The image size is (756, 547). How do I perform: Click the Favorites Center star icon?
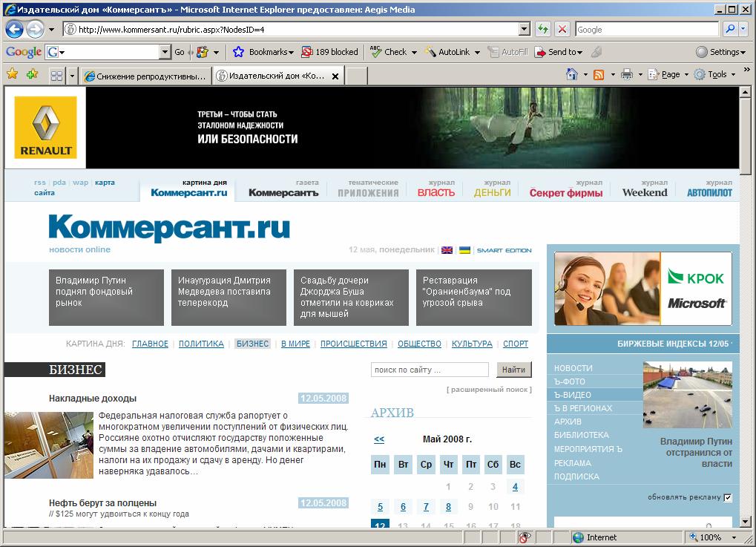(x=13, y=73)
